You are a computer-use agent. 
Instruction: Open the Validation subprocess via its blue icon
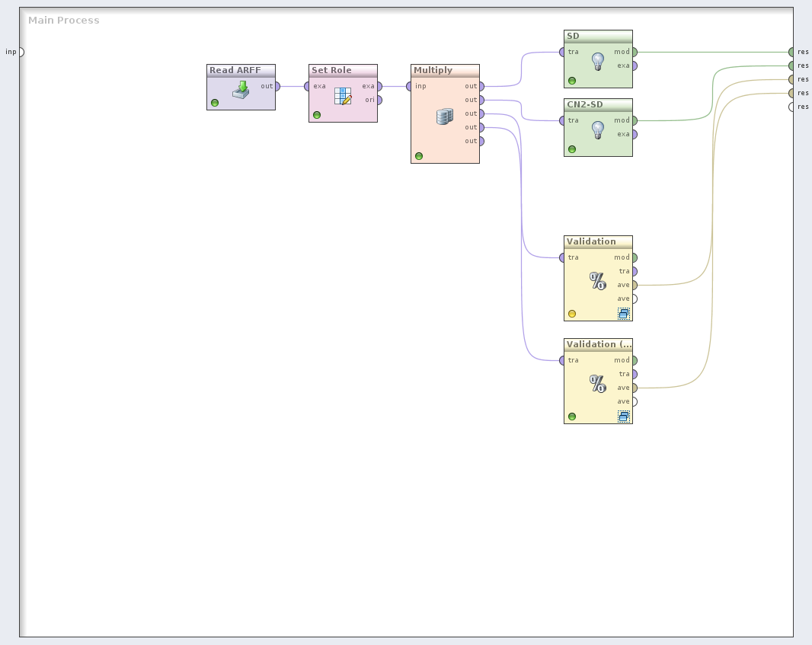pos(624,313)
